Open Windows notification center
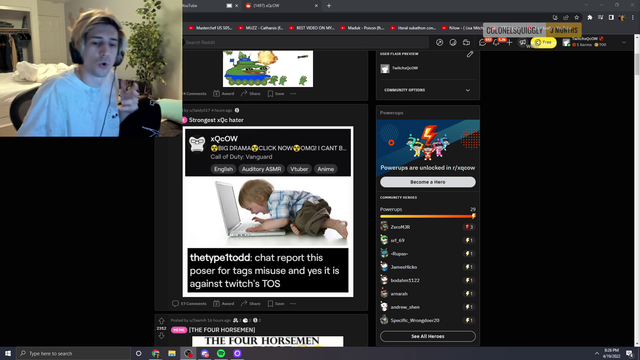Viewport: 640px width, 360px height. (x=630, y=353)
